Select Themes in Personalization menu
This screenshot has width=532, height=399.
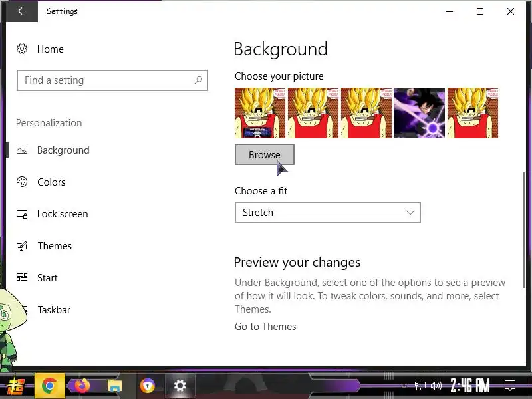(x=55, y=245)
